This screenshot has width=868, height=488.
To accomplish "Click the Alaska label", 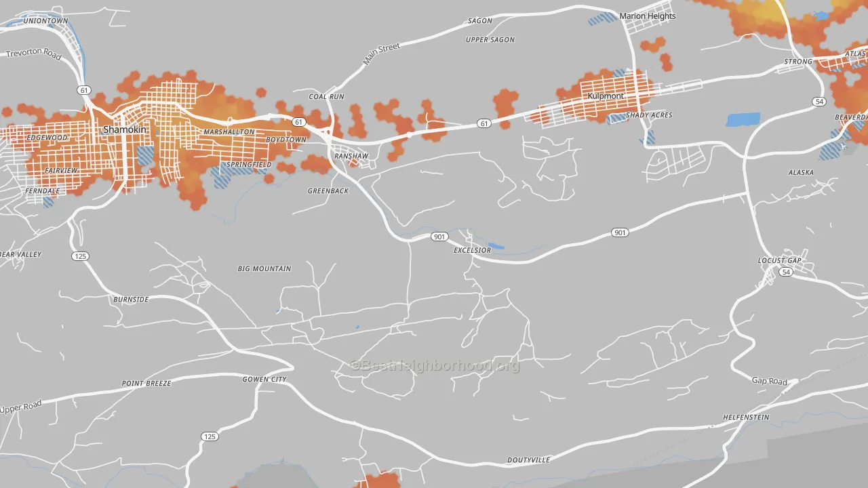I will click(801, 173).
